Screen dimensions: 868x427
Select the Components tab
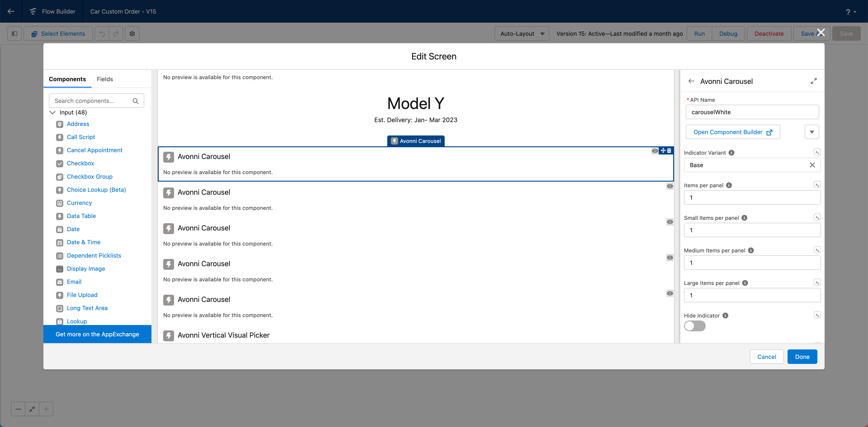tap(67, 79)
